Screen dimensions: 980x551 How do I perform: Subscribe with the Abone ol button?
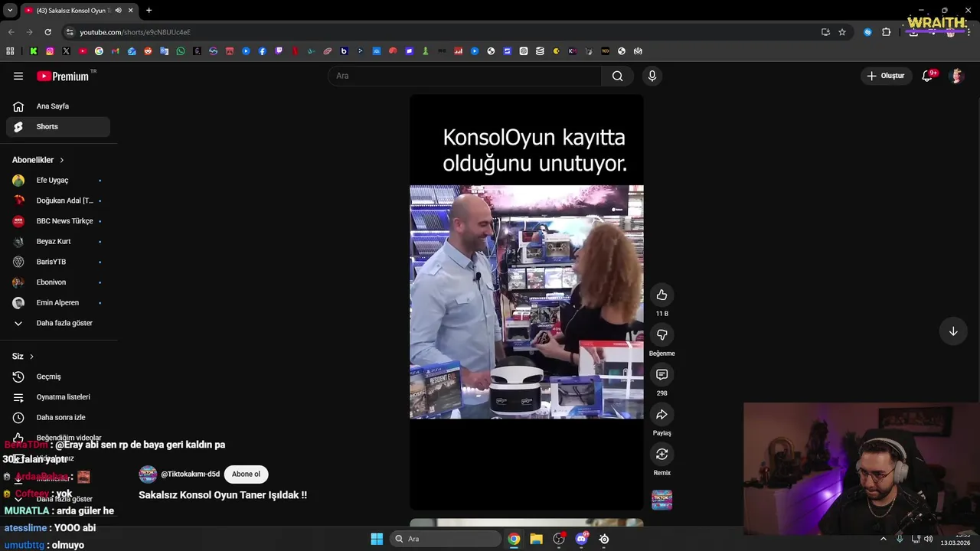point(246,474)
